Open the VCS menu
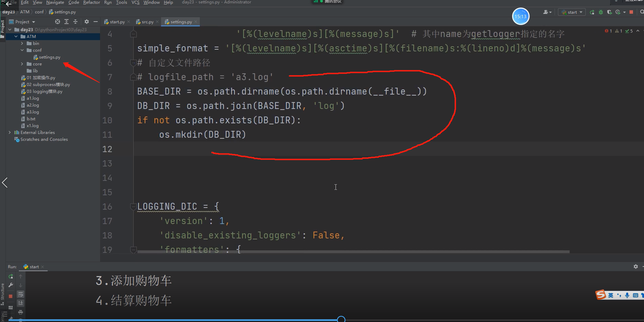 (x=135, y=2)
